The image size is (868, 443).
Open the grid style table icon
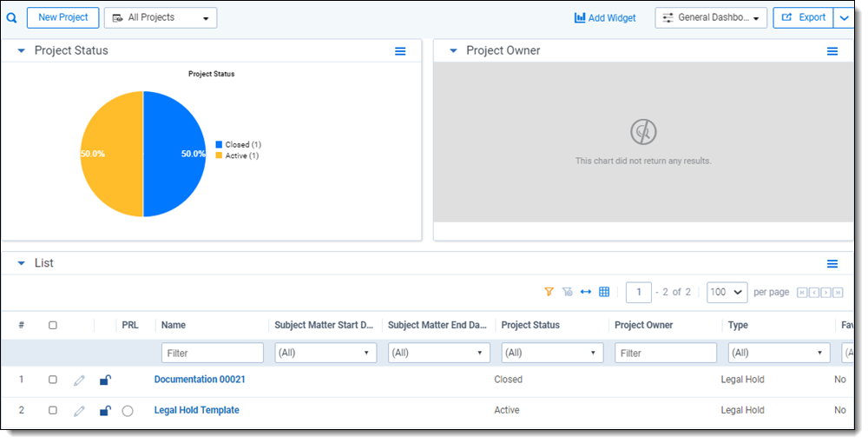coord(604,292)
